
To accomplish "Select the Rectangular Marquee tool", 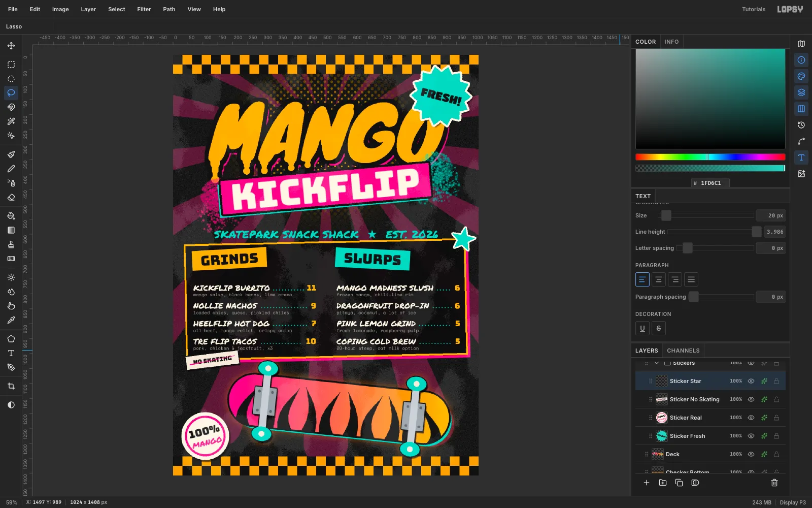I will point(11,65).
